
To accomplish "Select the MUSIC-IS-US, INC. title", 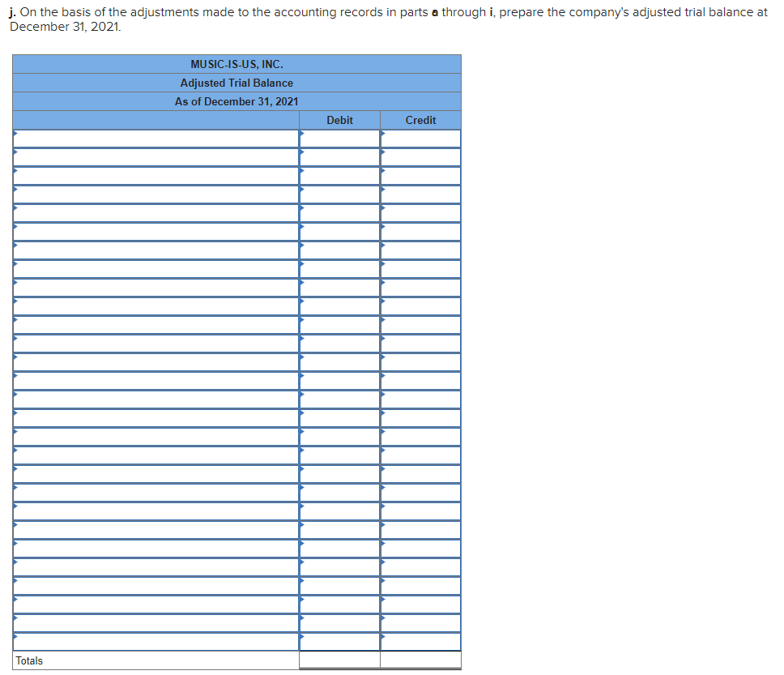I will pos(236,64).
